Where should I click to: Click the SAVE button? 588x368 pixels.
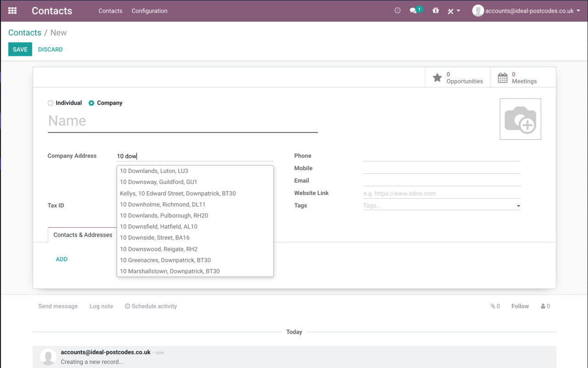20,50
